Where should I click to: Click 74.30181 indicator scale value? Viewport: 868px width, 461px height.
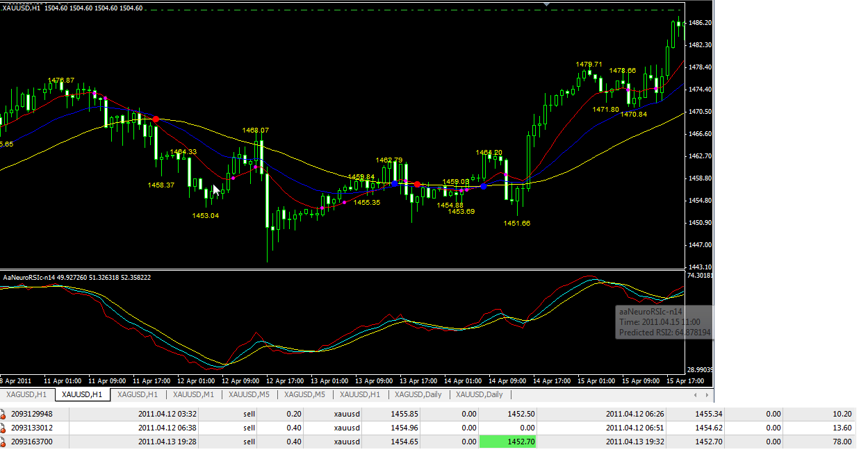699,276
